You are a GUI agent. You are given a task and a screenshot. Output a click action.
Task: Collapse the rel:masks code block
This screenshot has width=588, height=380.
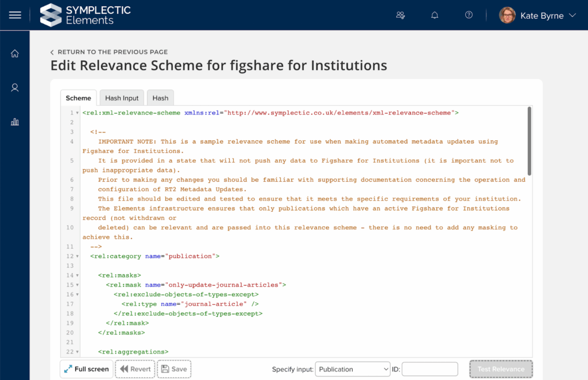(76, 275)
